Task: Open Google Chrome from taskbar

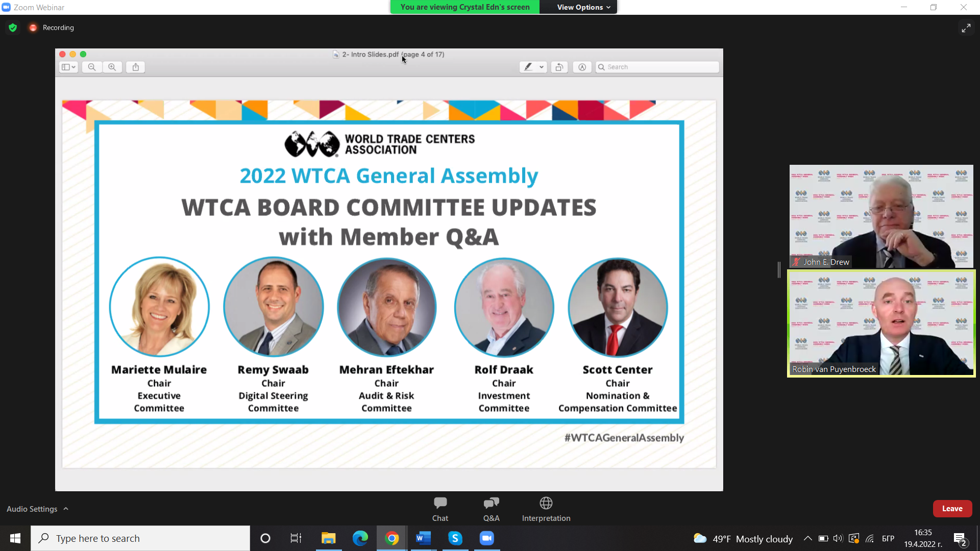Action: [x=392, y=538]
